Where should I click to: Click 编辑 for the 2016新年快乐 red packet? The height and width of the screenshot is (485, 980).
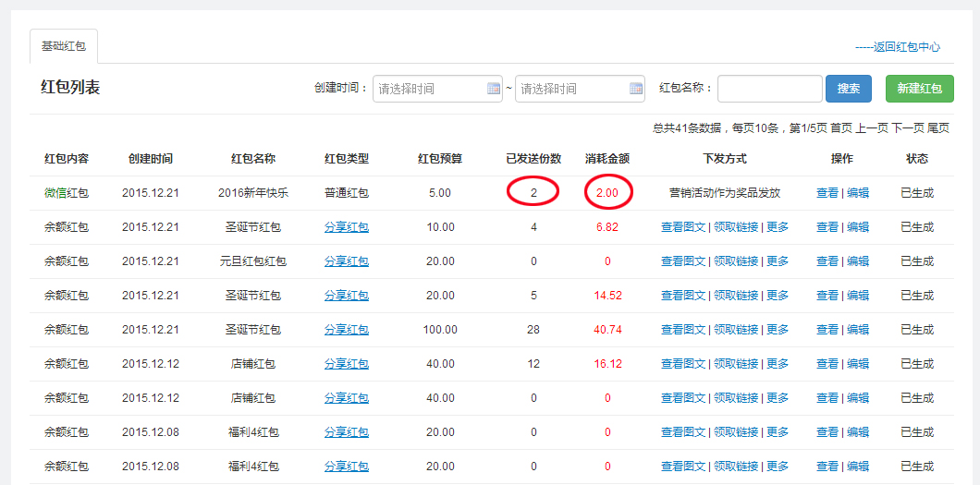click(x=858, y=193)
